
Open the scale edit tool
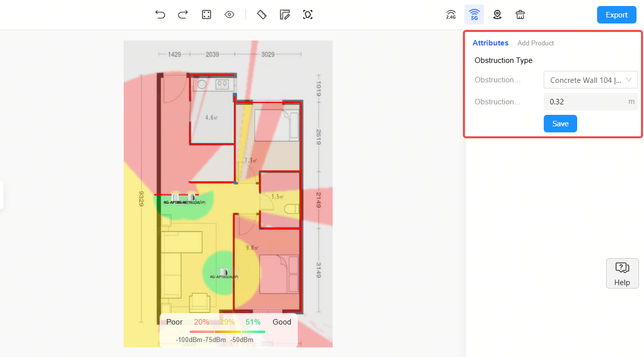tap(285, 14)
